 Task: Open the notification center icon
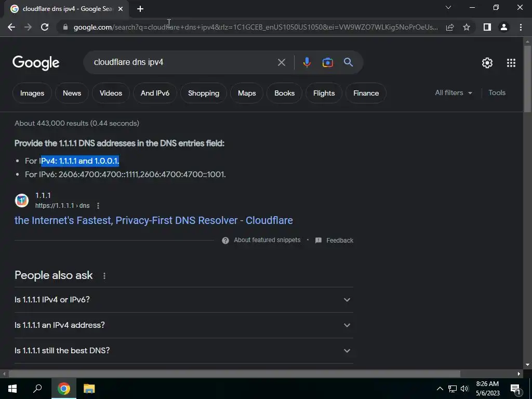click(x=515, y=389)
